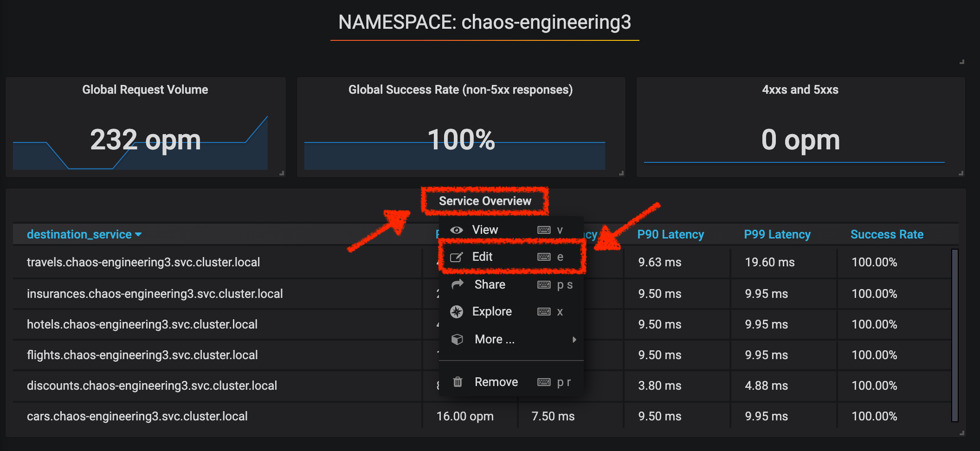Sort the table by Success Rate
The image size is (980, 451).
tap(887, 235)
